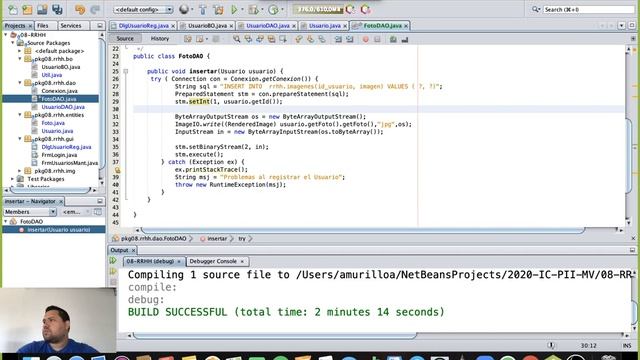Switch to the Services tab
Image resolution: width=640 pixels, height=360 pixels.
click(71, 26)
